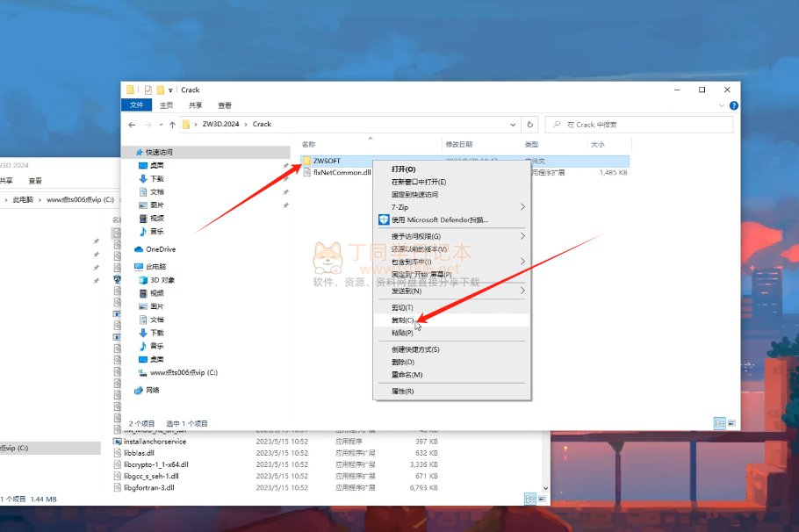
Task: Open the 查看 ribbon tab
Action: [225, 104]
